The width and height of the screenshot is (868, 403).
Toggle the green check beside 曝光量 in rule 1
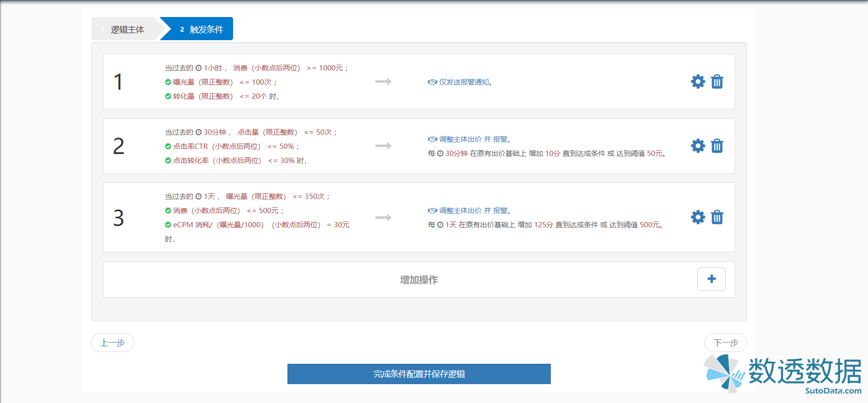168,82
